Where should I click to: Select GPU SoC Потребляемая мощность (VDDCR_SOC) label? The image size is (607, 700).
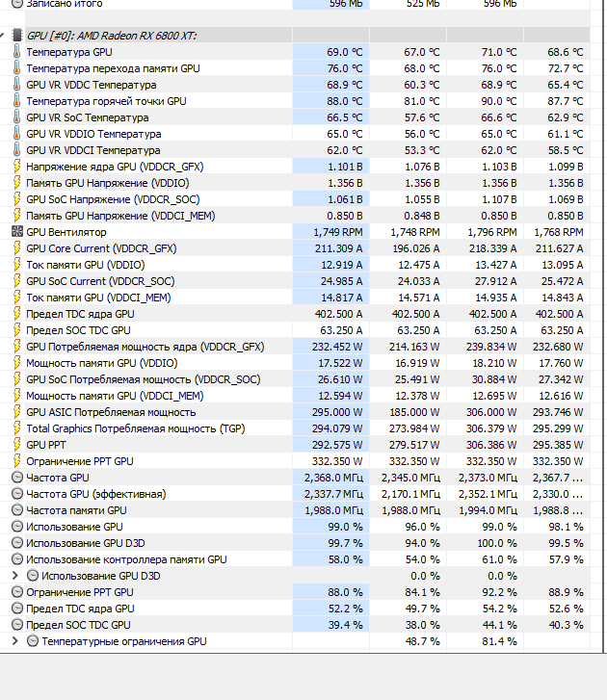[x=143, y=379]
